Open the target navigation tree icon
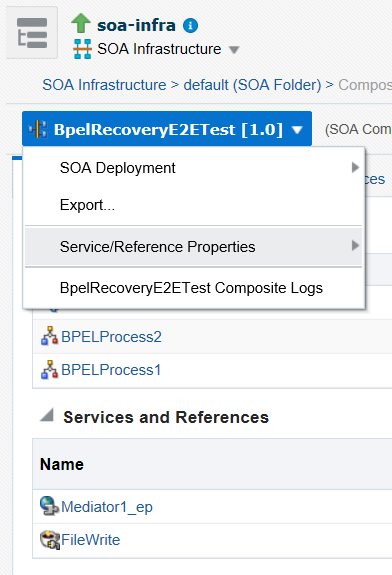The height and width of the screenshot is (575, 392). click(x=32, y=33)
